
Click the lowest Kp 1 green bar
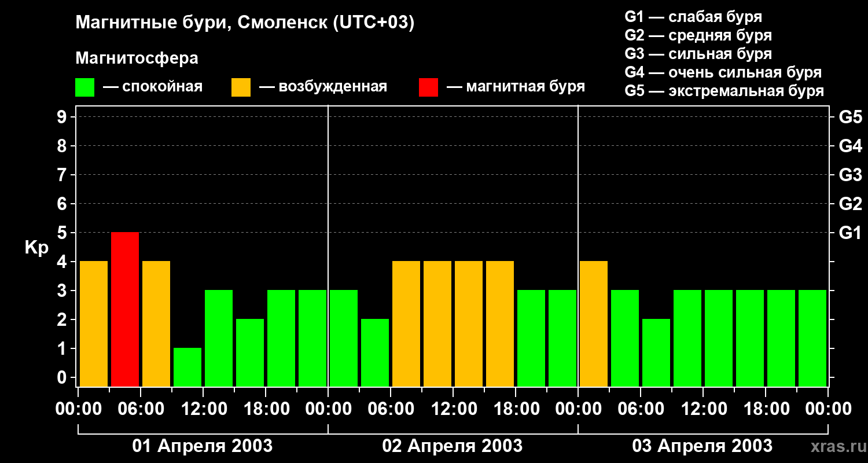point(187,367)
